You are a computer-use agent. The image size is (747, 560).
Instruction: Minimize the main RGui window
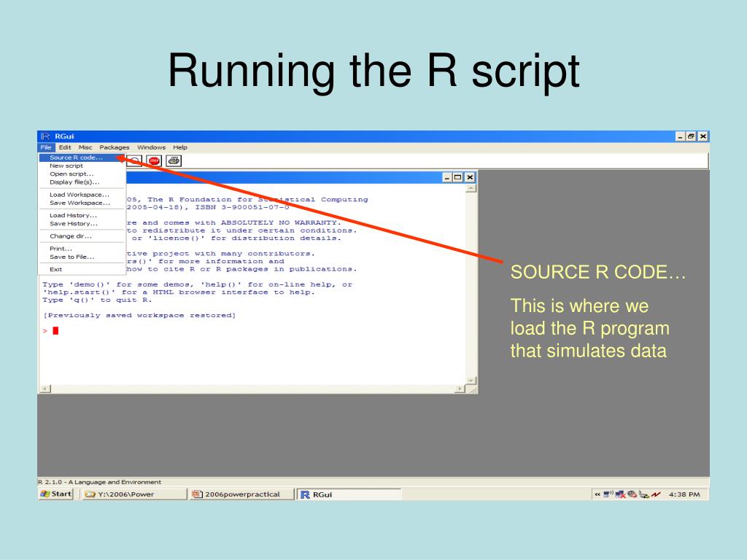click(681, 136)
